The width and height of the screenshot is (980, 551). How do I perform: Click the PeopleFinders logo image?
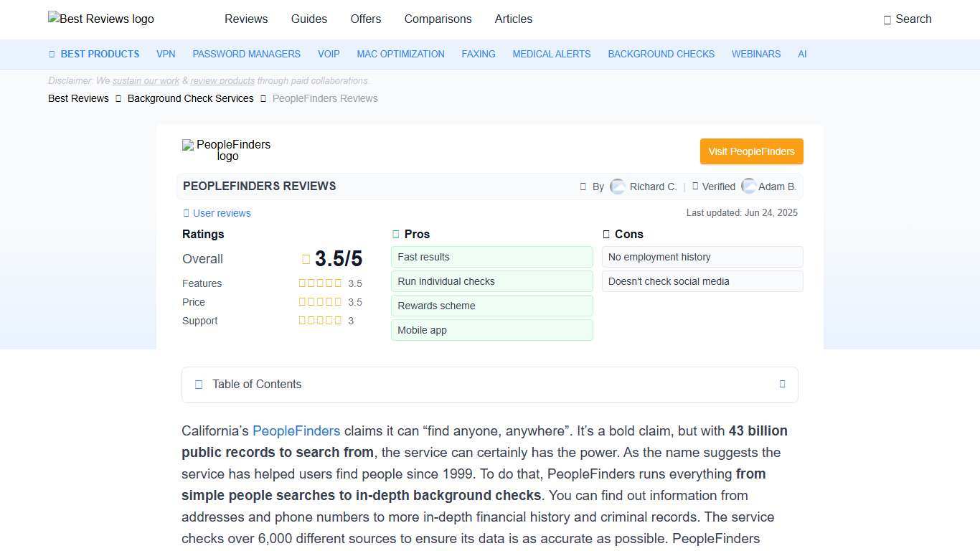click(227, 150)
